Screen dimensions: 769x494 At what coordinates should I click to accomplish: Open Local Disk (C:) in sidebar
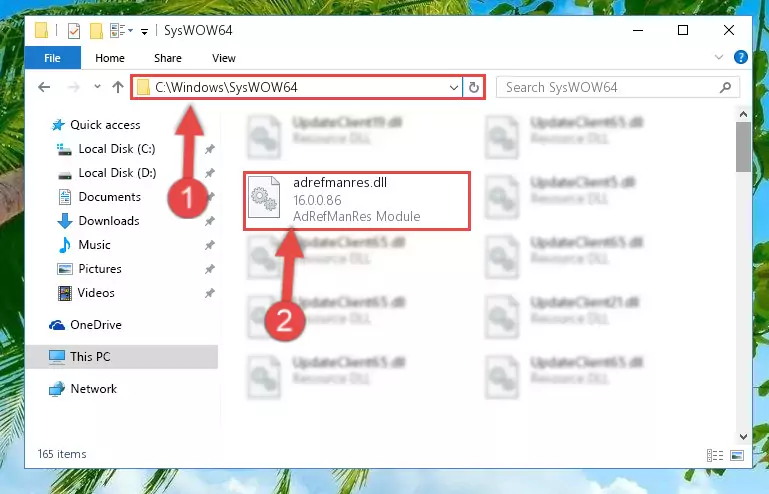click(117, 149)
